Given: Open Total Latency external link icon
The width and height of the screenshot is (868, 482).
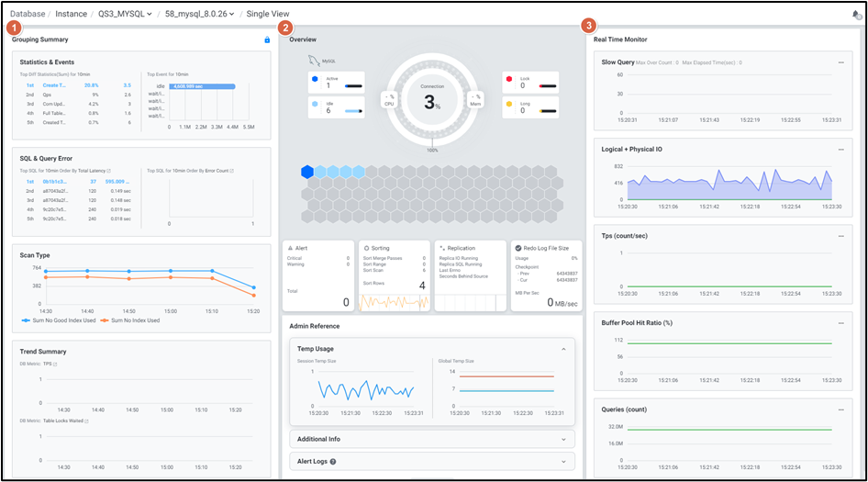Looking at the screenshot, I should pyautogui.click(x=109, y=171).
